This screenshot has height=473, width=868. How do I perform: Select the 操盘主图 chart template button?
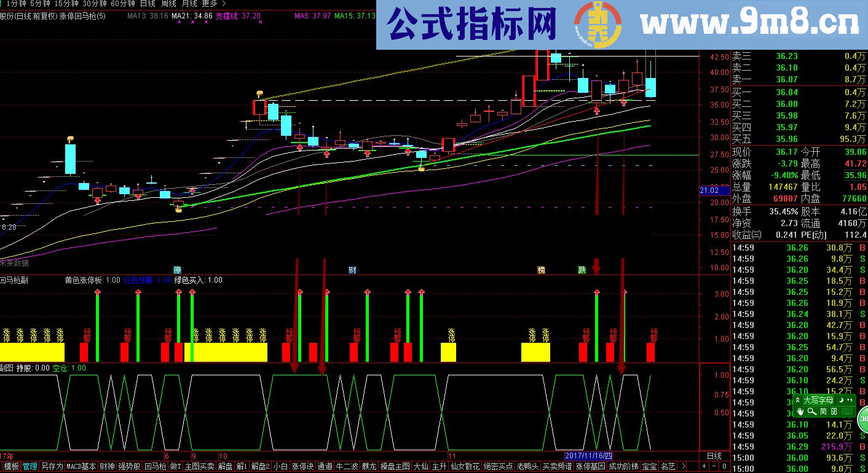pos(397,466)
